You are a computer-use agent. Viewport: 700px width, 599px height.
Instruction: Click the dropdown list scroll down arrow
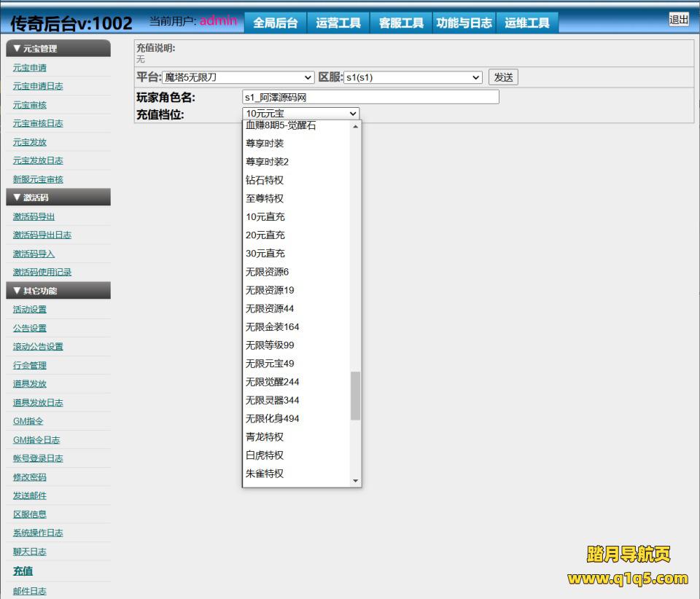click(x=356, y=481)
